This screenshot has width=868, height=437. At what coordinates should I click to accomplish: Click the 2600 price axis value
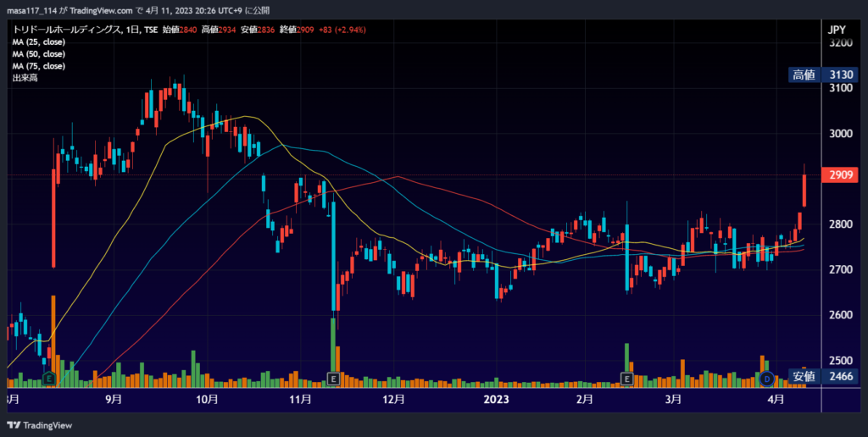[x=841, y=315]
